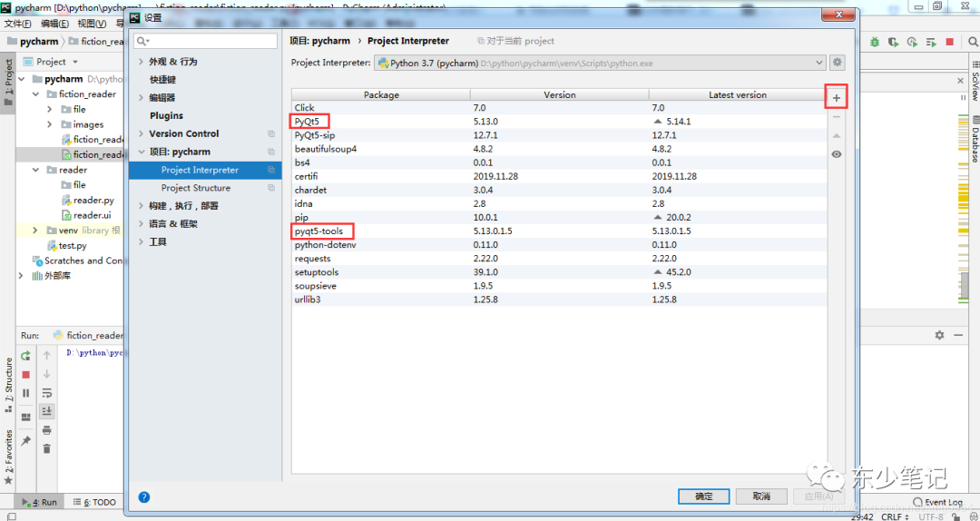
Task: Toggle soft-wrap in the Run console
Action: tap(47, 392)
